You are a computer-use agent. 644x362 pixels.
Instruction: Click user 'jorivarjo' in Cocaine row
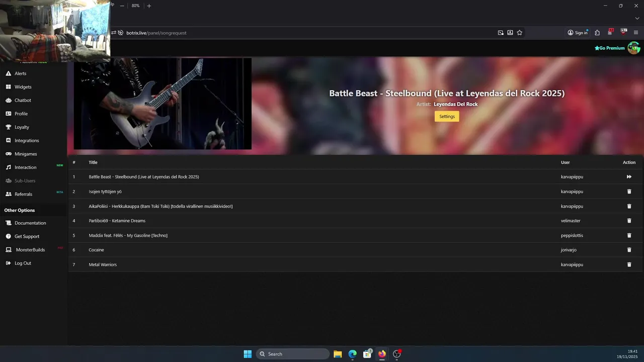pyautogui.click(x=570, y=250)
